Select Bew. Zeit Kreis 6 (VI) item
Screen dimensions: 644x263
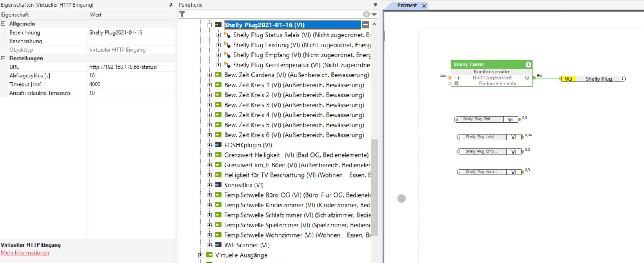coord(294,135)
